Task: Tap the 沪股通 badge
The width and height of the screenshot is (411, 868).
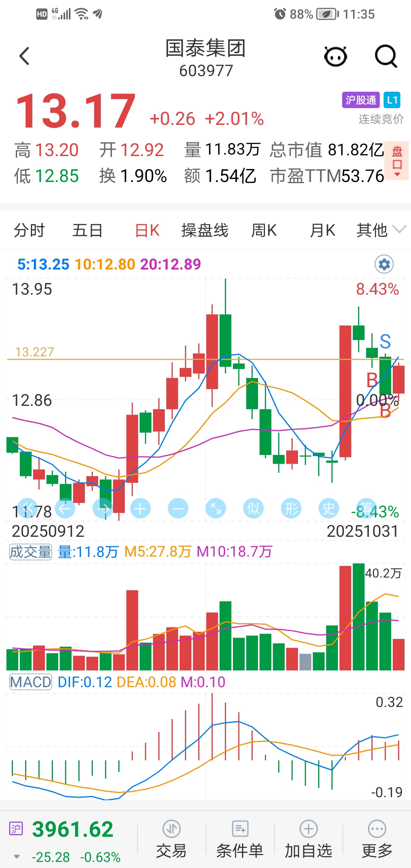Action: click(361, 100)
